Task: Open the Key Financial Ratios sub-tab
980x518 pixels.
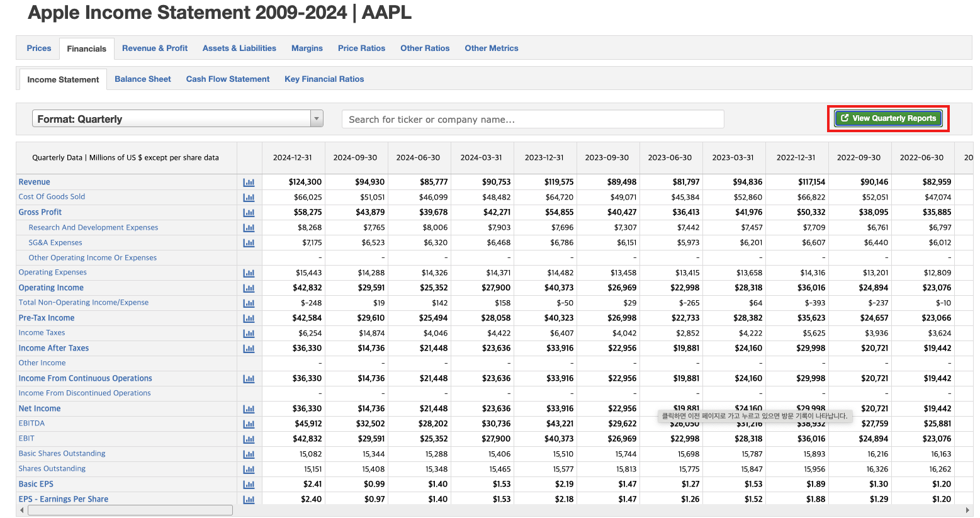Action: click(x=324, y=79)
